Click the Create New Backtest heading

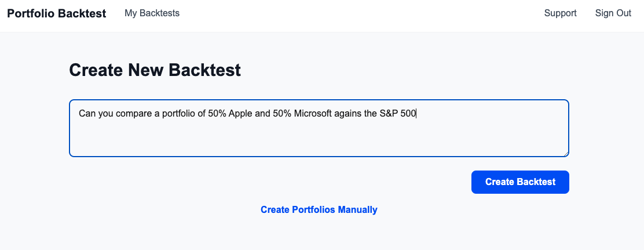coord(155,71)
